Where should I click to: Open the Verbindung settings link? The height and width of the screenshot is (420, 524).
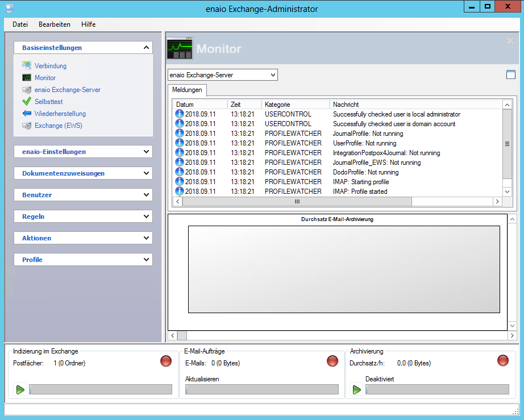[x=51, y=66]
